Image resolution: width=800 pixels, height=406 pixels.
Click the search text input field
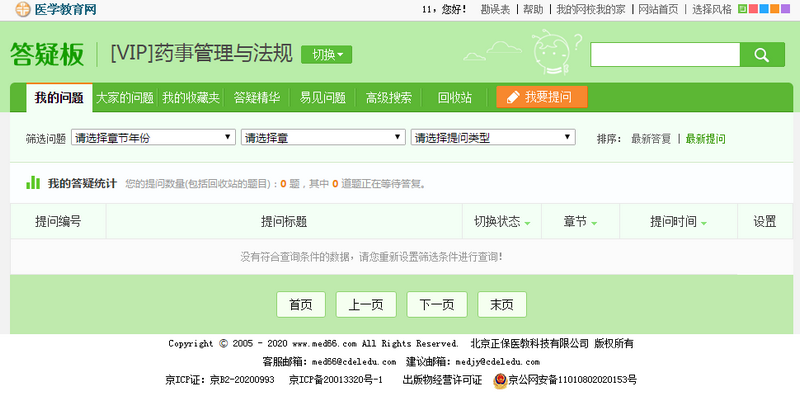pos(664,55)
